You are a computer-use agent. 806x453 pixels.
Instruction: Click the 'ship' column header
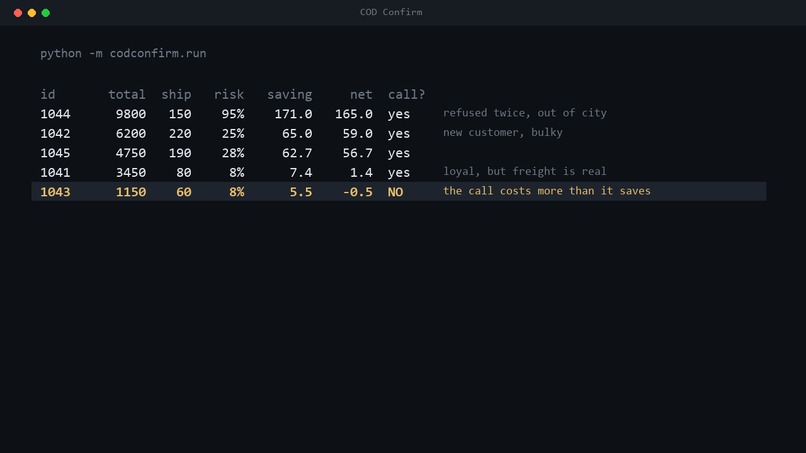pos(176,95)
